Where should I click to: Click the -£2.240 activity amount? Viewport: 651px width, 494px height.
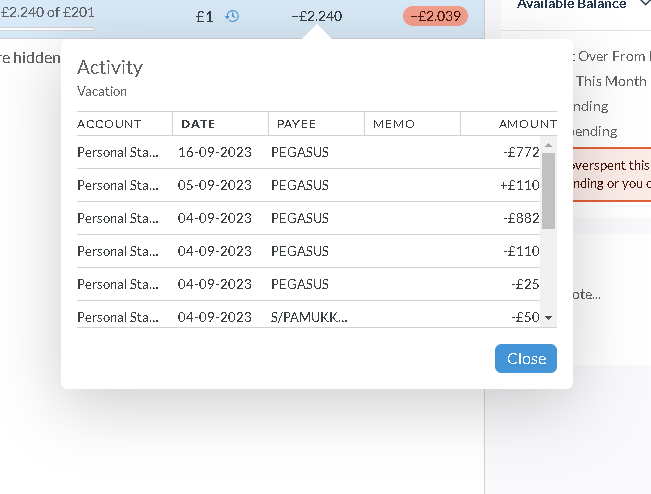point(317,16)
